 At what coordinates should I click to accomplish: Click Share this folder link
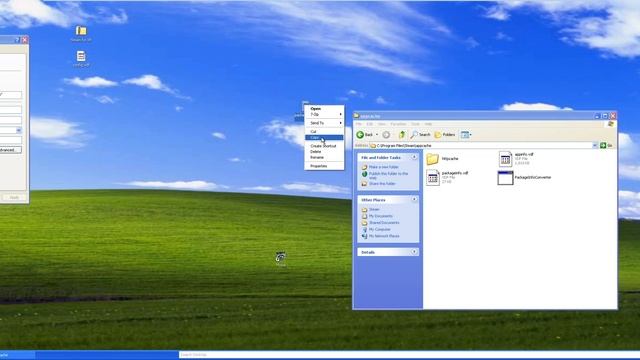coord(382,184)
